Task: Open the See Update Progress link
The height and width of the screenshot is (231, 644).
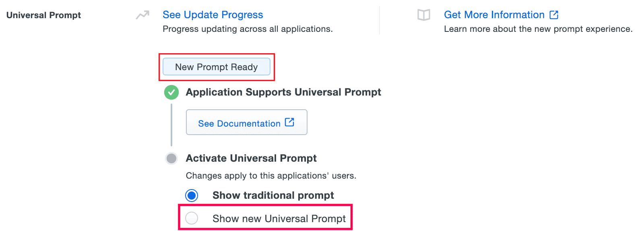Action: pos(213,15)
